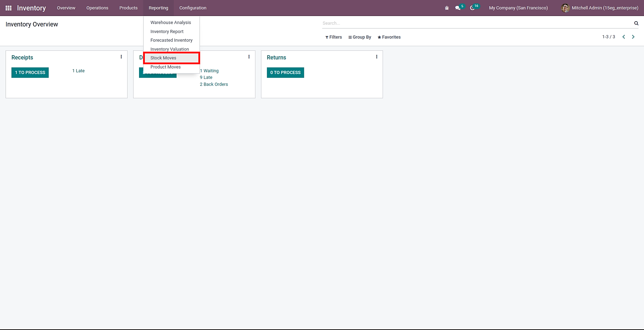Screen dimensions: 644x330
Task: Open the Products menu
Action: (129, 8)
